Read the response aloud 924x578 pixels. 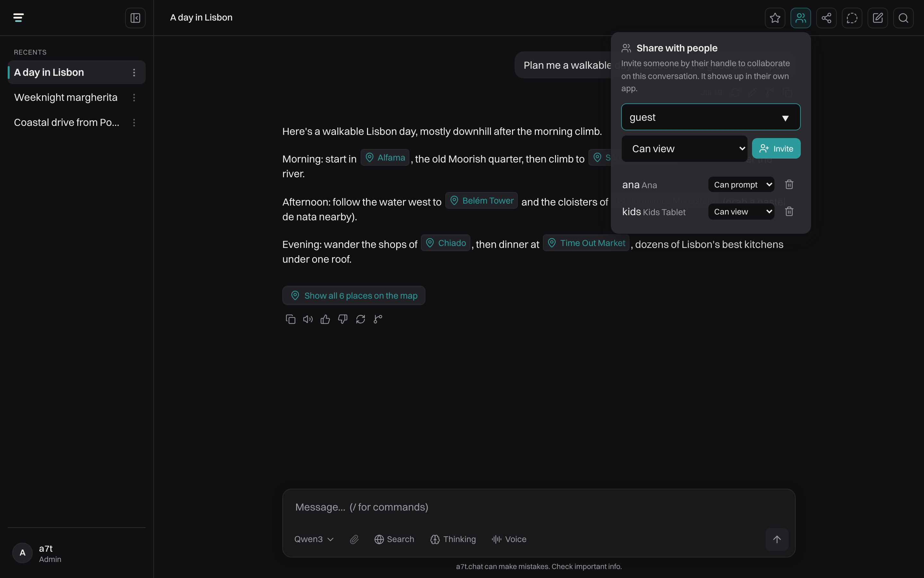[308, 319]
